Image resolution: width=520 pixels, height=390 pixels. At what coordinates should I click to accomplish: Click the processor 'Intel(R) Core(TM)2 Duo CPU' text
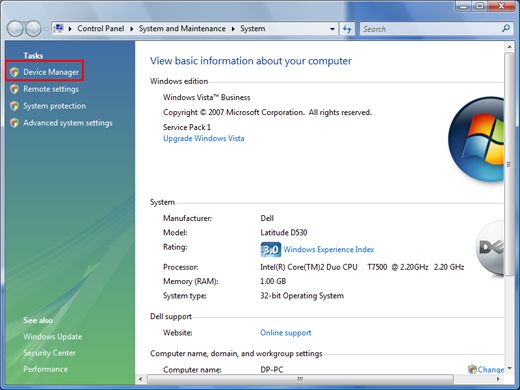[x=309, y=267]
